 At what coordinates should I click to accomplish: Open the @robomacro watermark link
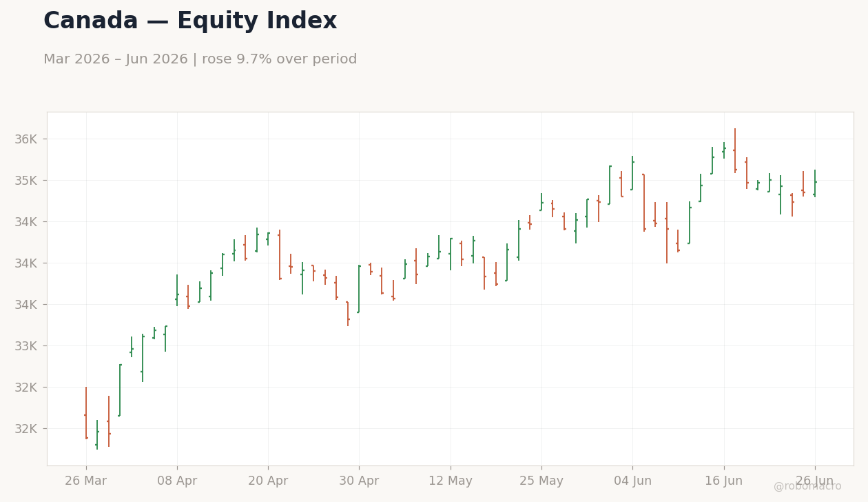[807, 486]
